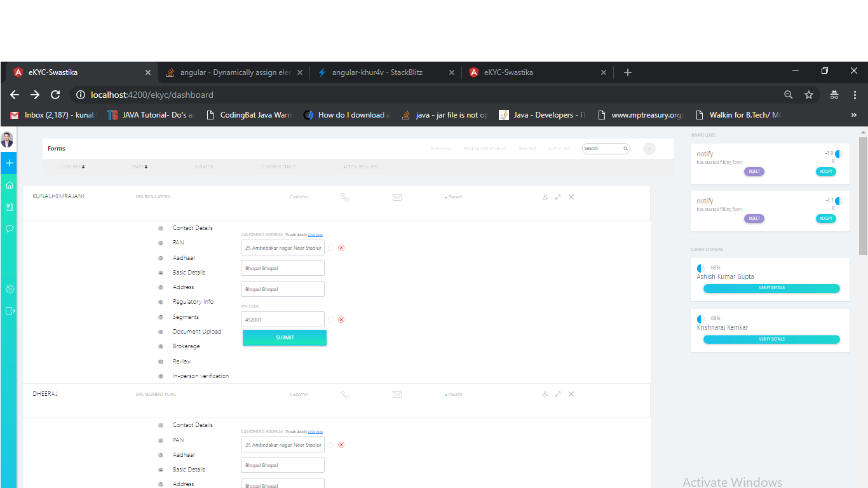The width and height of the screenshot is (868, 488).
Task: Open Basic Details step for KUNALHEMRAJANI
Action: [x=189, y=273]
